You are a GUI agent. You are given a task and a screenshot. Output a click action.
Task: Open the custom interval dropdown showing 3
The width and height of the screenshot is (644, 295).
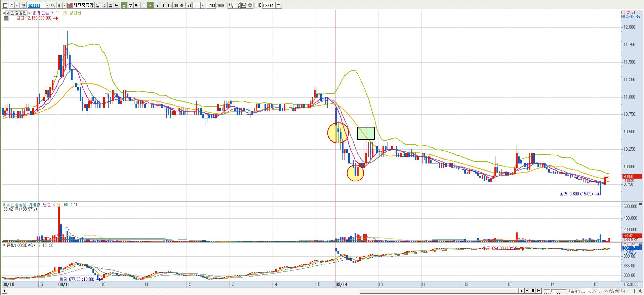coord(202,5)
